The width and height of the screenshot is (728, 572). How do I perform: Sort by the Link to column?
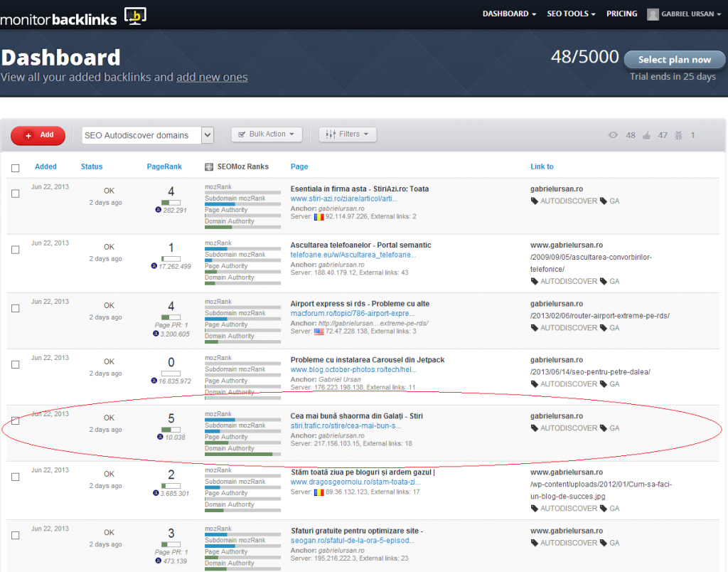542,166
